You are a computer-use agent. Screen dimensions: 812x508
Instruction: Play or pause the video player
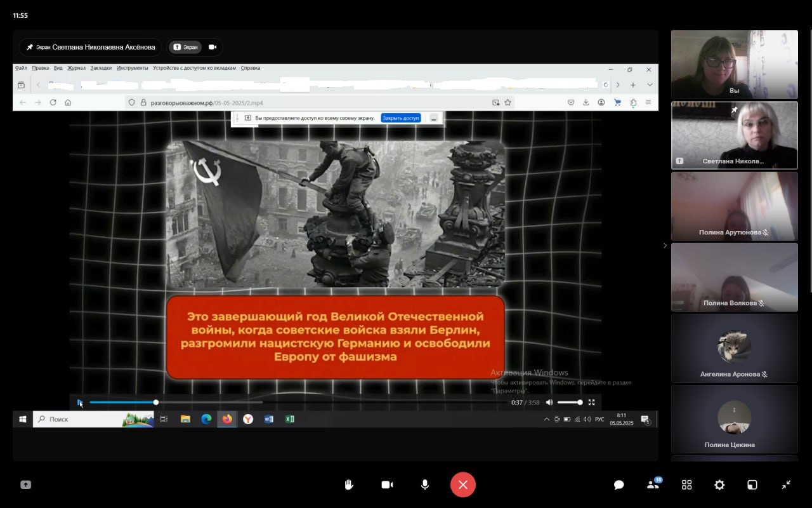coord(80,402)
